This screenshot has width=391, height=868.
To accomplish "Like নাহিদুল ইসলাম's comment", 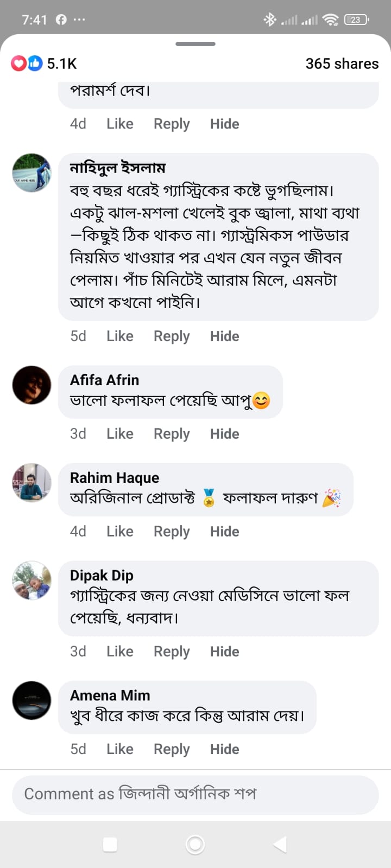I will 120,336.
